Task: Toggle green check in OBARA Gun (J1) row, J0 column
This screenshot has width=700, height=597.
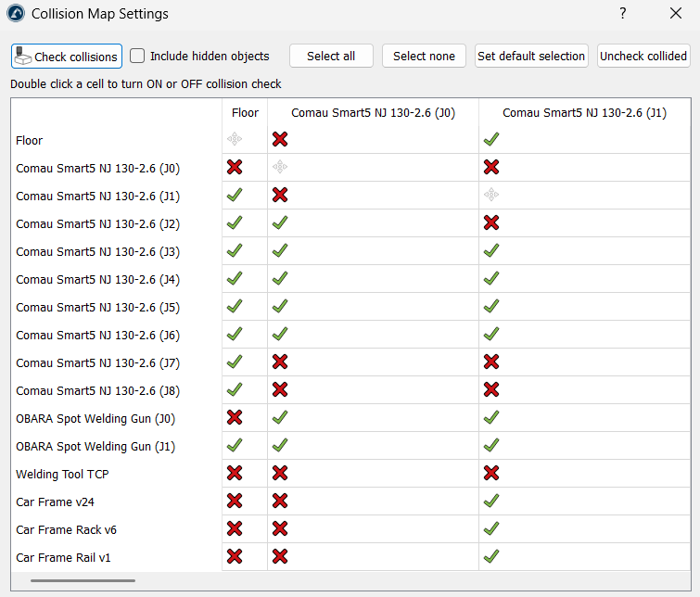Action: (x=280, y=445)
